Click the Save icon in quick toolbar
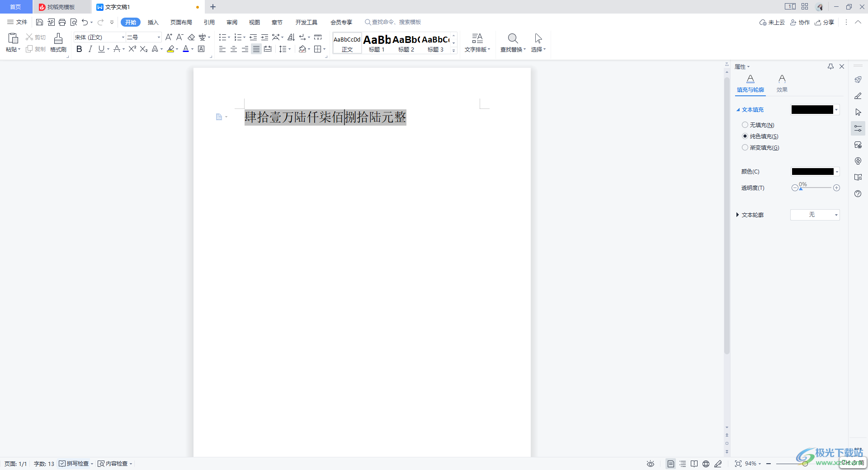The height and width of the screenshot is (470, 868). pos(40,22)
